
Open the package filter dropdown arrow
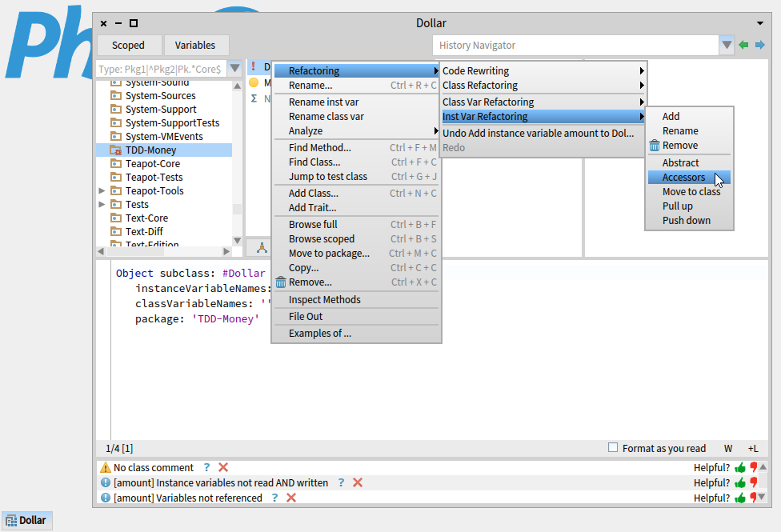tap(235, 68)
